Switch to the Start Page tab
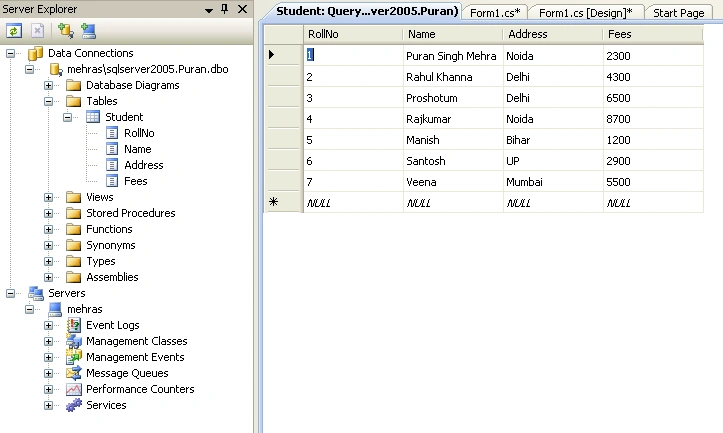Screen dimensions: 723x433 pos(679,13)
